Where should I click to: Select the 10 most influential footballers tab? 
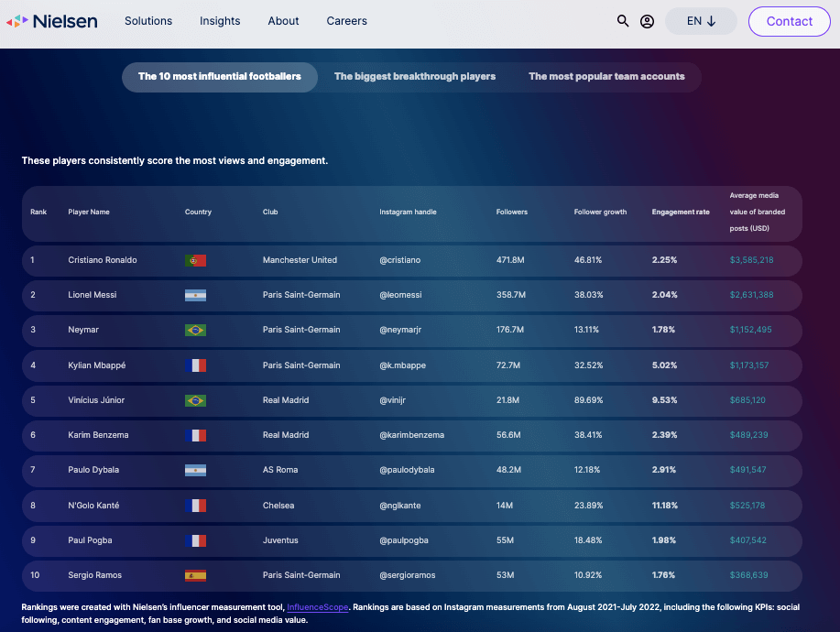click(220, 77)
